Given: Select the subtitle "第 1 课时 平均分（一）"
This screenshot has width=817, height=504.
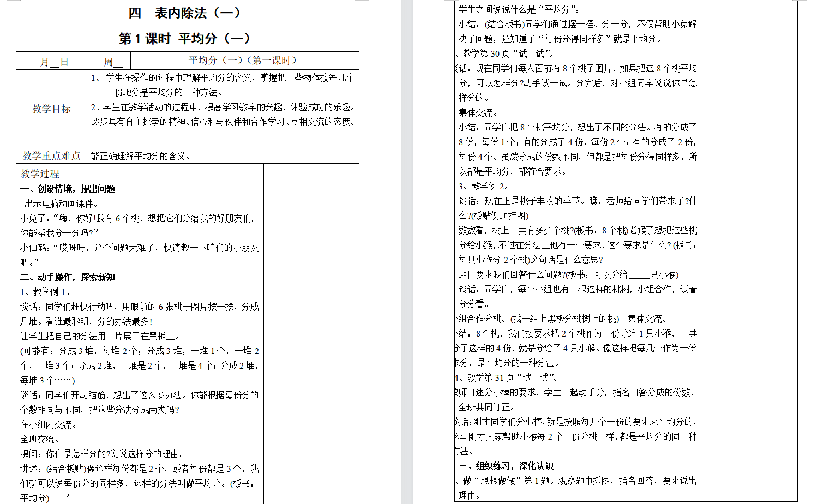Looking at the screenshot, I should tap(185, 39).
